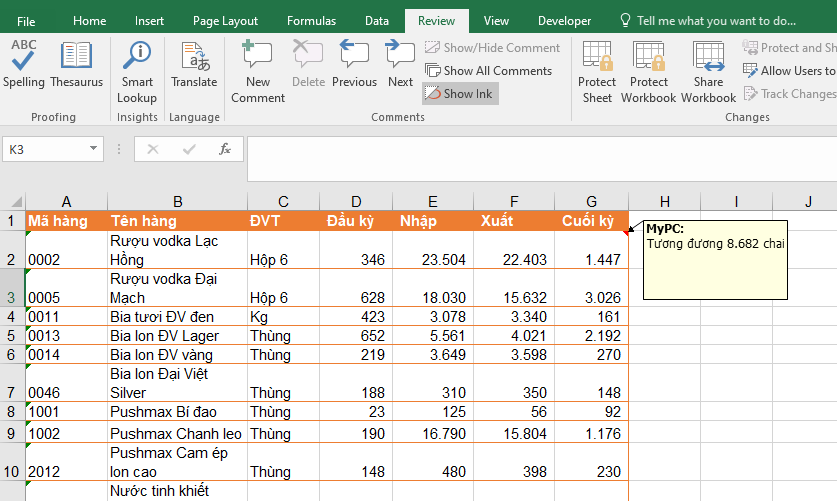
Task: Toggle Show All Comments
Action: pyautogui.click(x=488, y=71)
